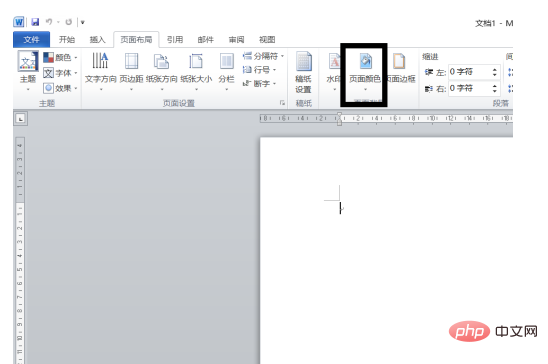548x364 pixels.
Task: Click the left indent 左 spinner arrows
Action: 495,72
